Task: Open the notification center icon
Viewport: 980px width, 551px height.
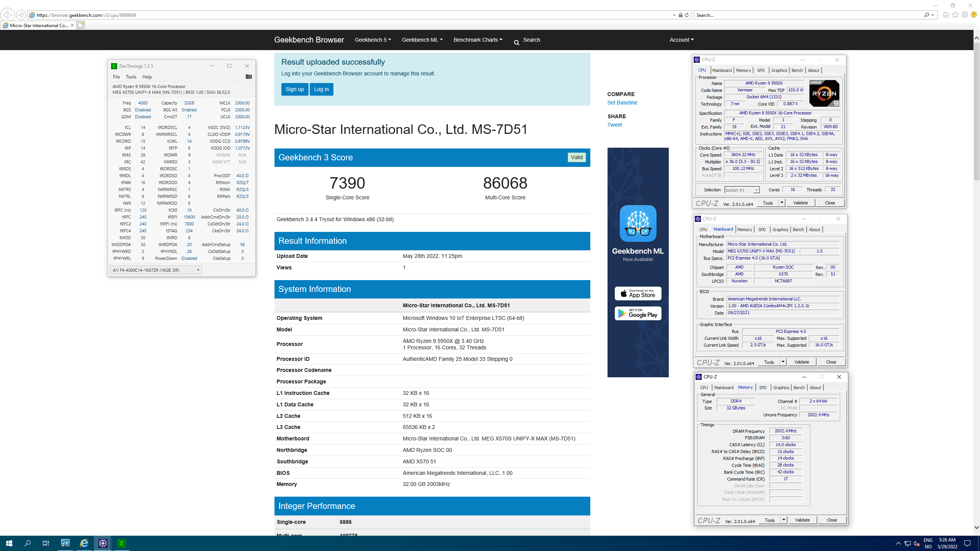Action: 967,543
